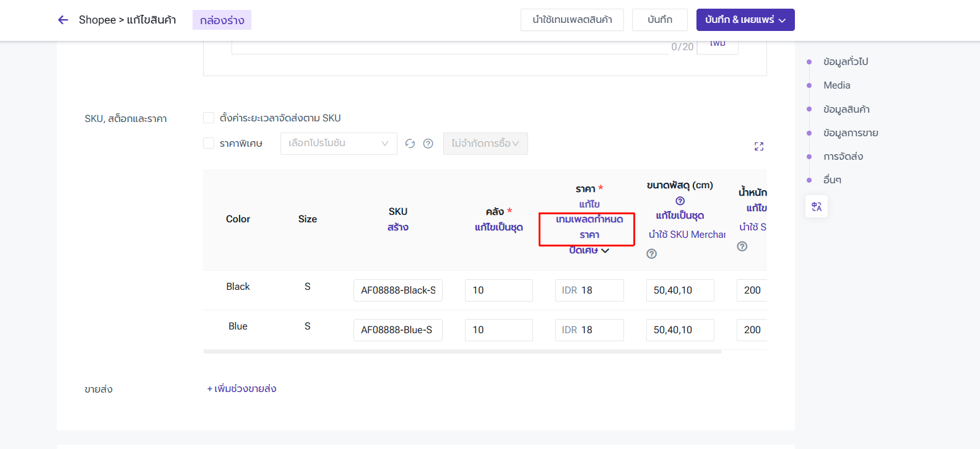Screen dimensions: 980x449
Task: Enable ตั้งค่าระยะเวลาจัดส่งตาม SKU checkbox
Action: [x=209, y=118]
